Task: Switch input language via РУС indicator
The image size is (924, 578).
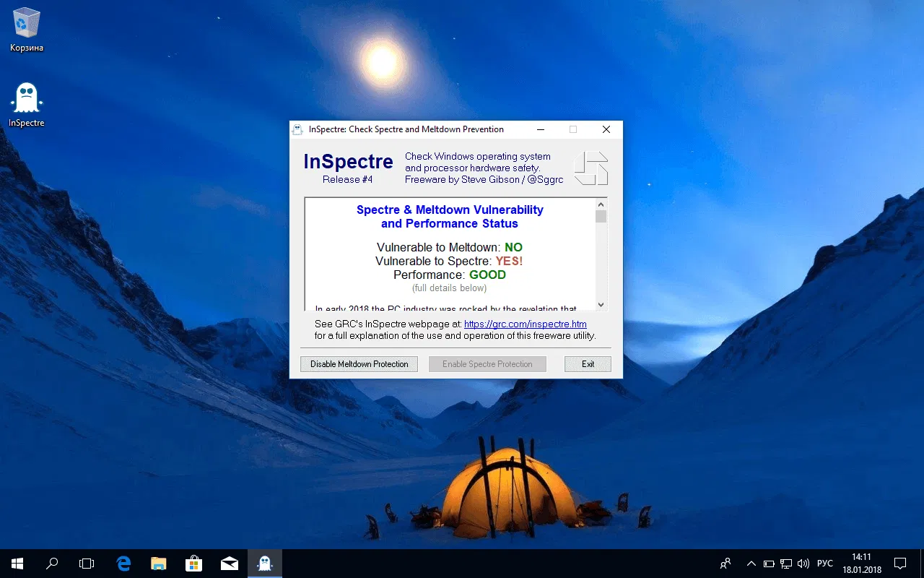Action: [825, 564]
